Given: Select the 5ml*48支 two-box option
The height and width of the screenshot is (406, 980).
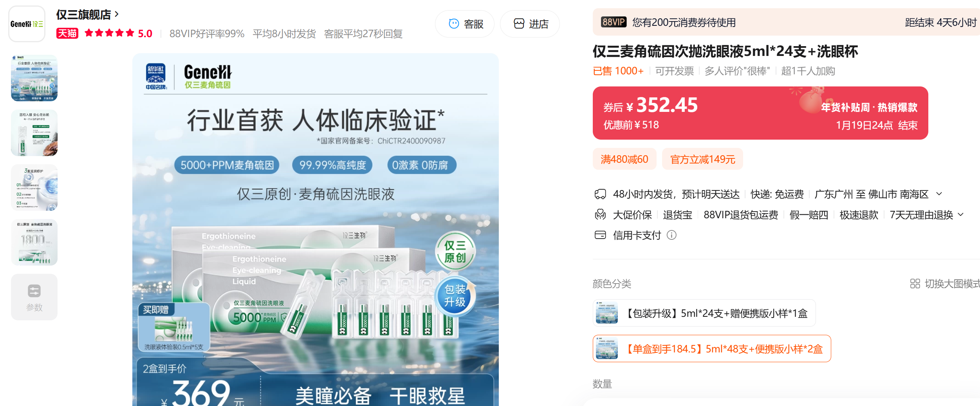Looking at the screenshot, I should 711,349.
